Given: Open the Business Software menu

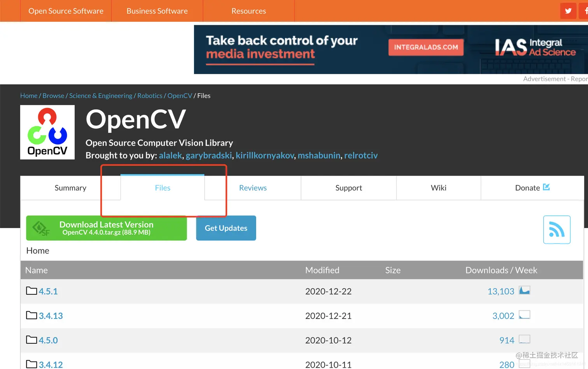Looking at the screenshot, I should click(x=157, y=11).
